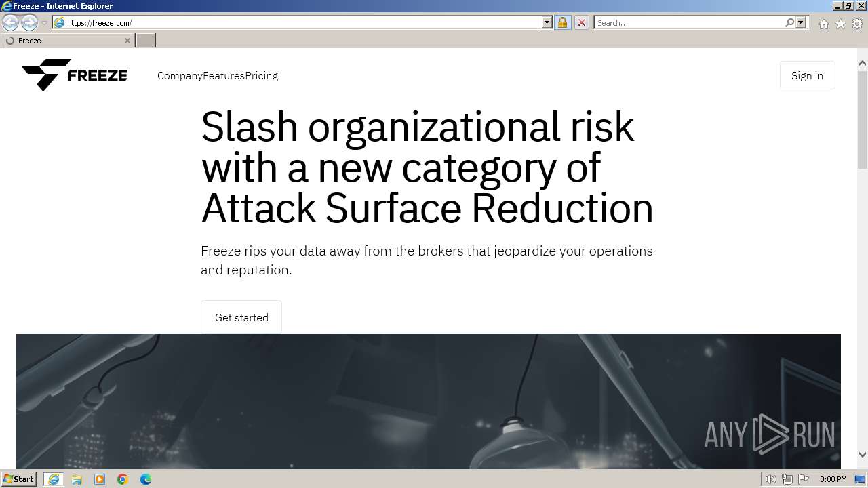Image resolution: width=868 pixels, height=488 pixels.
Task: Open the Tools gear icon
Action: click(x=857, y=24)
